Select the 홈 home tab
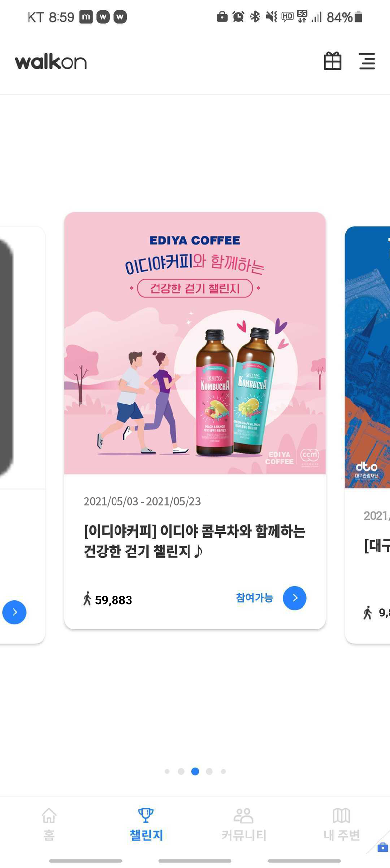 pos(49,824)
